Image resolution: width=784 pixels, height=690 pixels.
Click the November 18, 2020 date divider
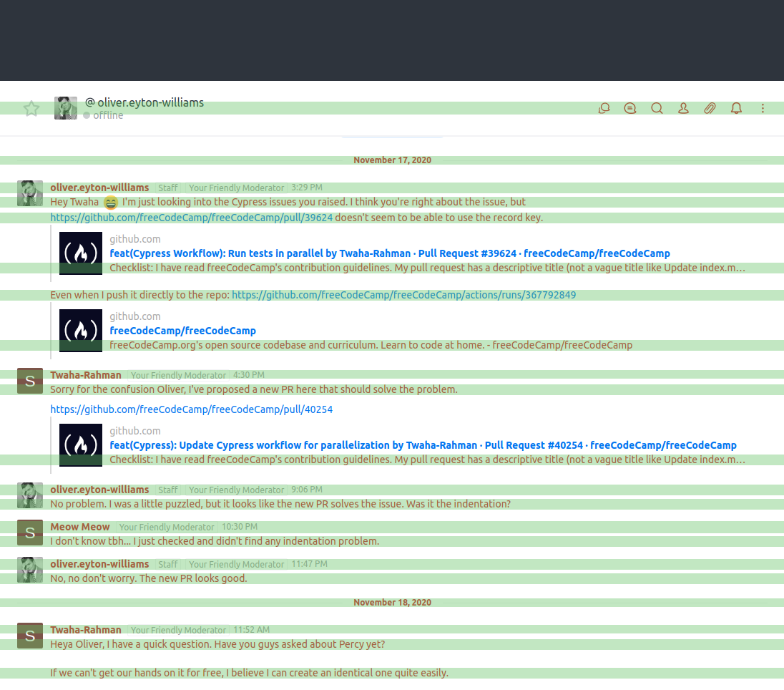pyautogui.click(x=392, y=603)
